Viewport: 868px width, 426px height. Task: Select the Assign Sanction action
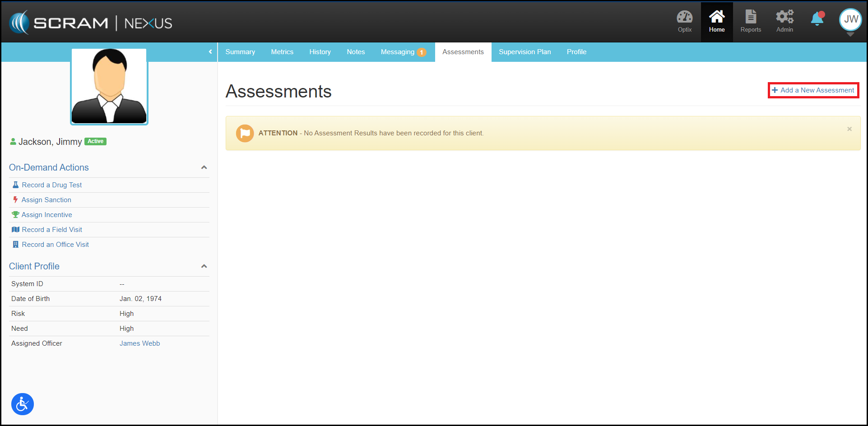click(46, 200)
